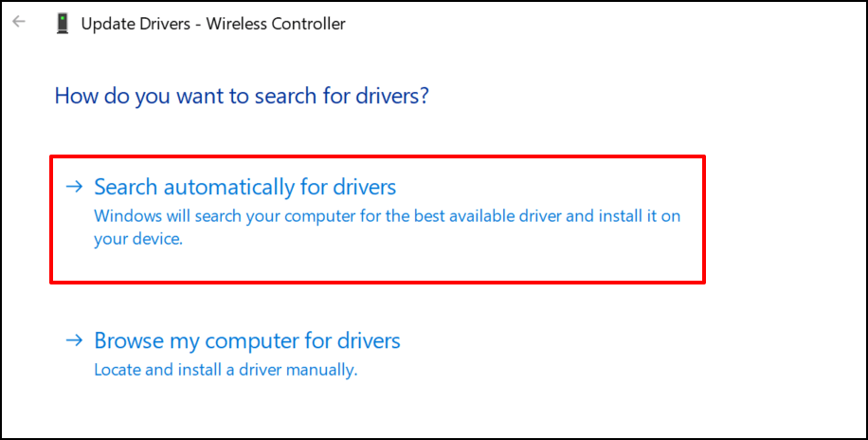Choose Browse my computer for drivers
The width and height of the screenshot is (868, 440).
246,340
